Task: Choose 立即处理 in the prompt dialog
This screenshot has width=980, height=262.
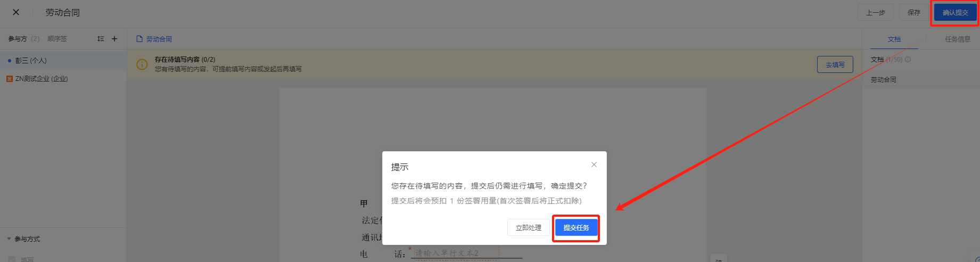Action: click(528, 228)
